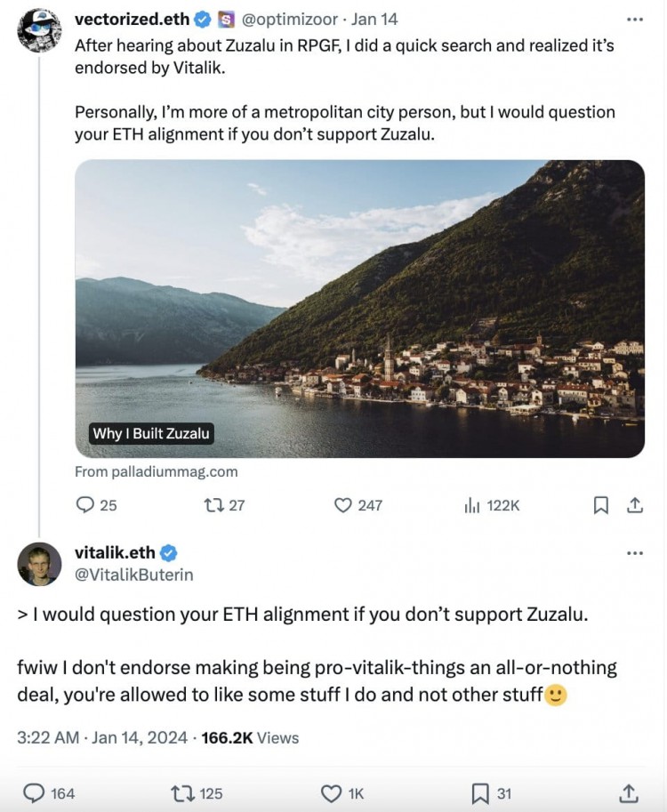Open the vectorized.eth profile avatar
Image resolution: width=667 pixels, height=812 pixels.
(39, 30)
